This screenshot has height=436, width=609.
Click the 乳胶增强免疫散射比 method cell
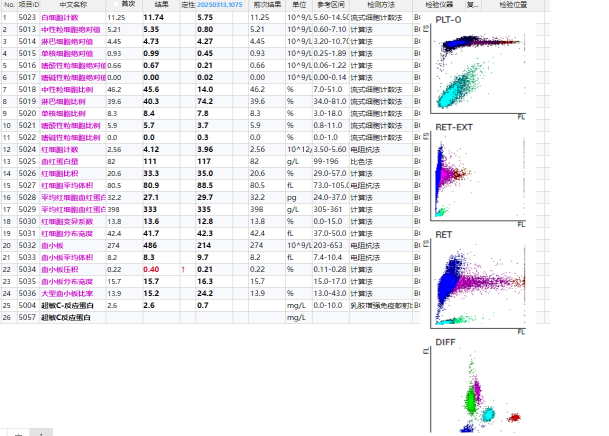click(380, 306)
